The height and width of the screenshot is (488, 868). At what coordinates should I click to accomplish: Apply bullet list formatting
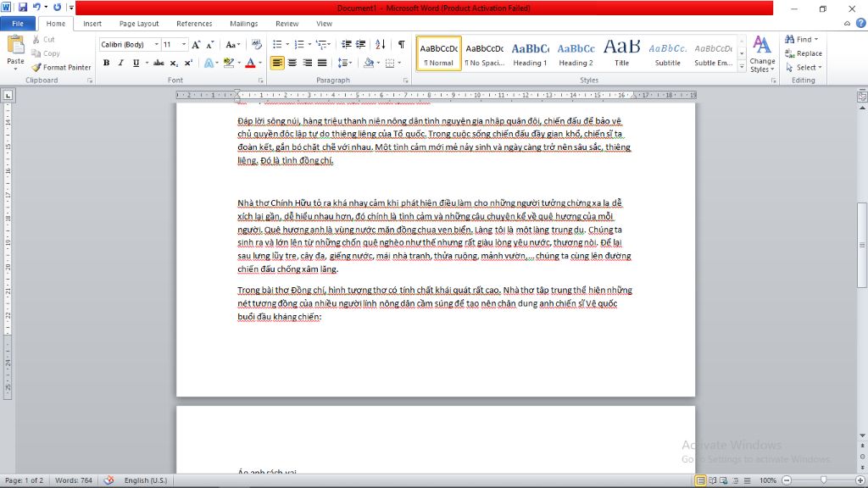(x=277, y=44)
